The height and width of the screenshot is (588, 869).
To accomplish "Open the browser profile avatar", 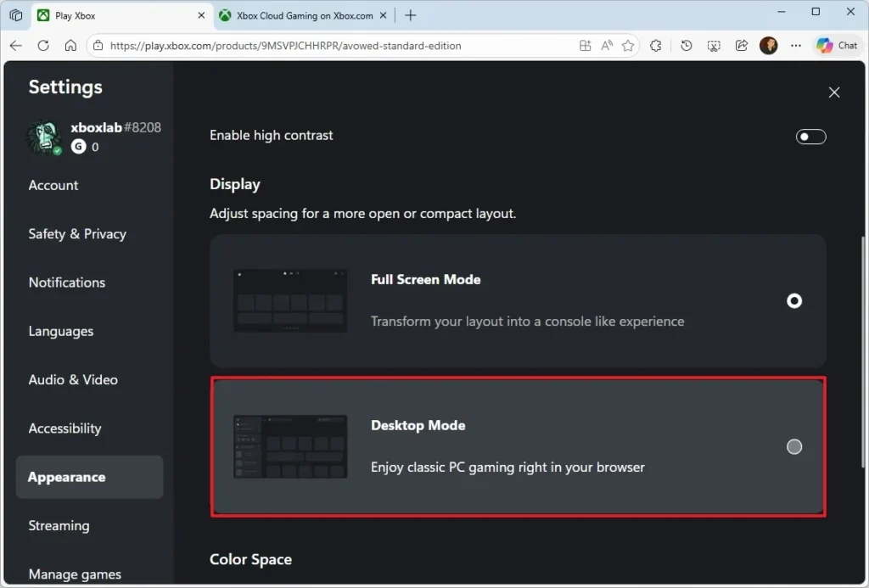I will 768,45.
